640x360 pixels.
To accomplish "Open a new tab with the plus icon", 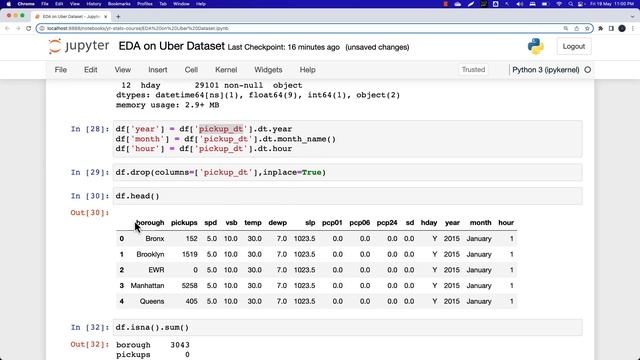I will (118, 17).
